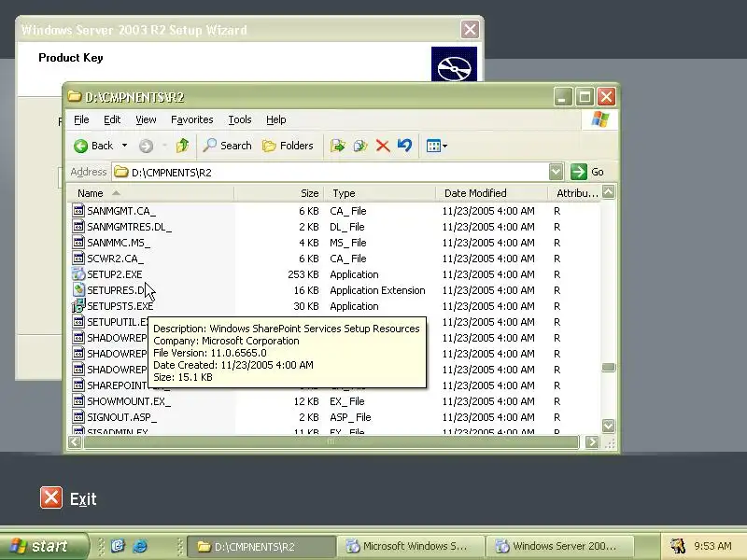Select the SHOWMOUNT.EX_ file icon
747x560 pixels.
tap(78, 401)
